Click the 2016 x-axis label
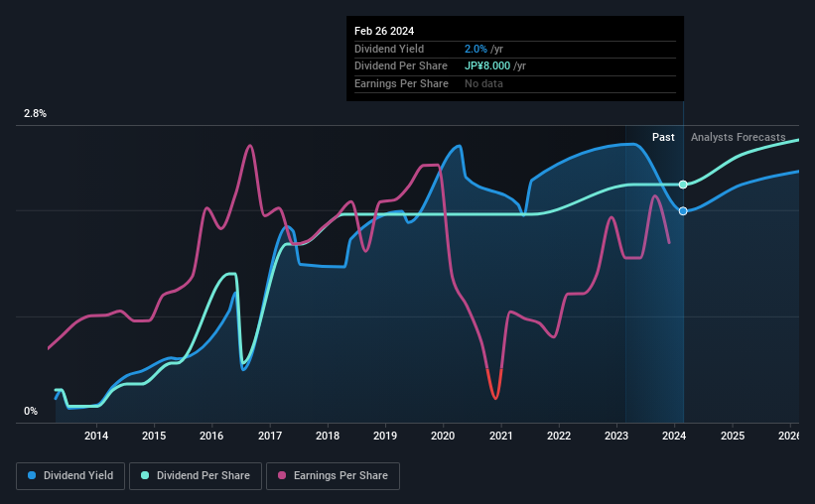815x504 pixels. point(211,436)
